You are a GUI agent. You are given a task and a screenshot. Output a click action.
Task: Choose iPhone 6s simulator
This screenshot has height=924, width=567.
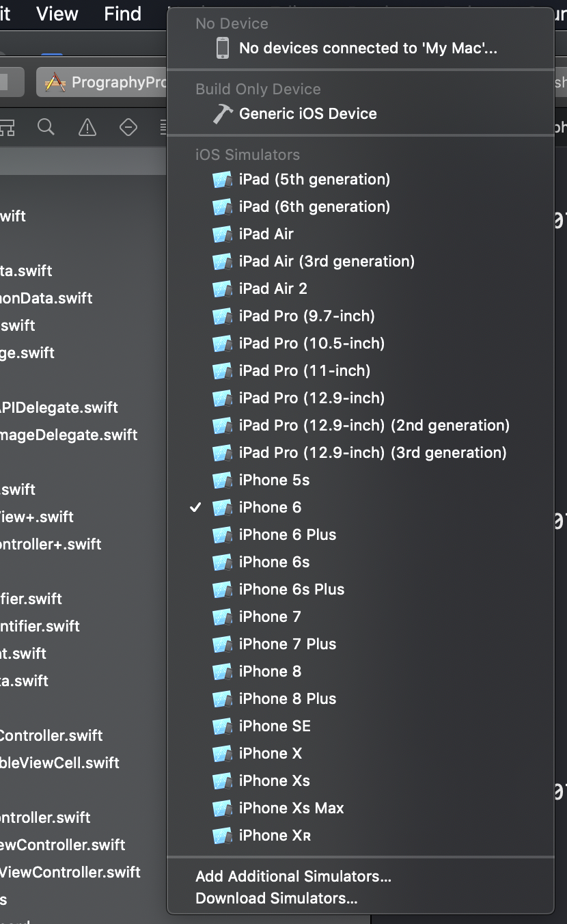click(360, 562)
